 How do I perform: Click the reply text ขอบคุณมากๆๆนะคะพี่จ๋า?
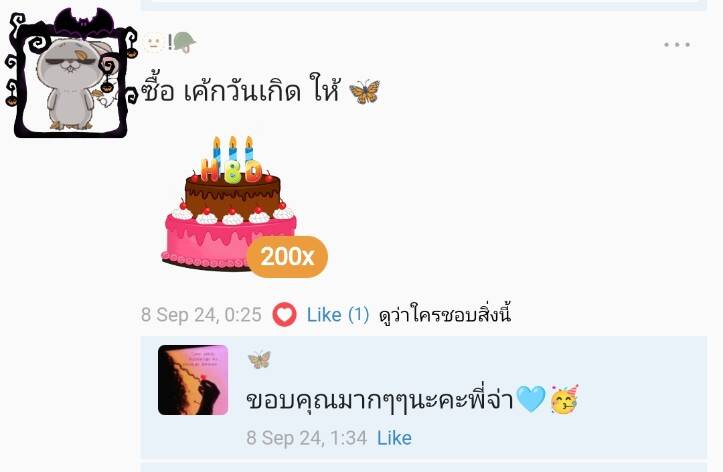pyautogui.click(x=380, y=400)
